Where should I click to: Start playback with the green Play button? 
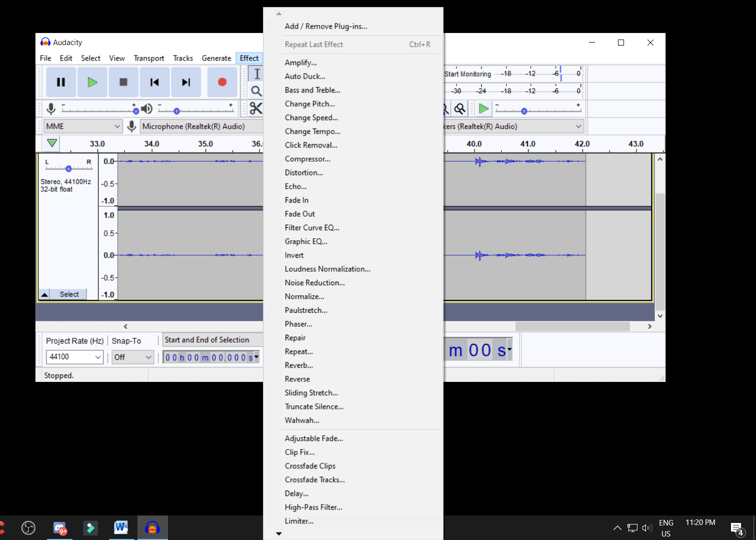(92, 82)
